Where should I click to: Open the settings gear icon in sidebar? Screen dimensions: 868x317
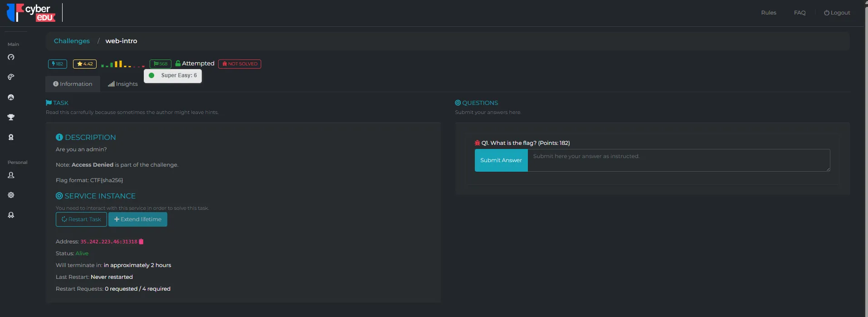coord(11,195)
